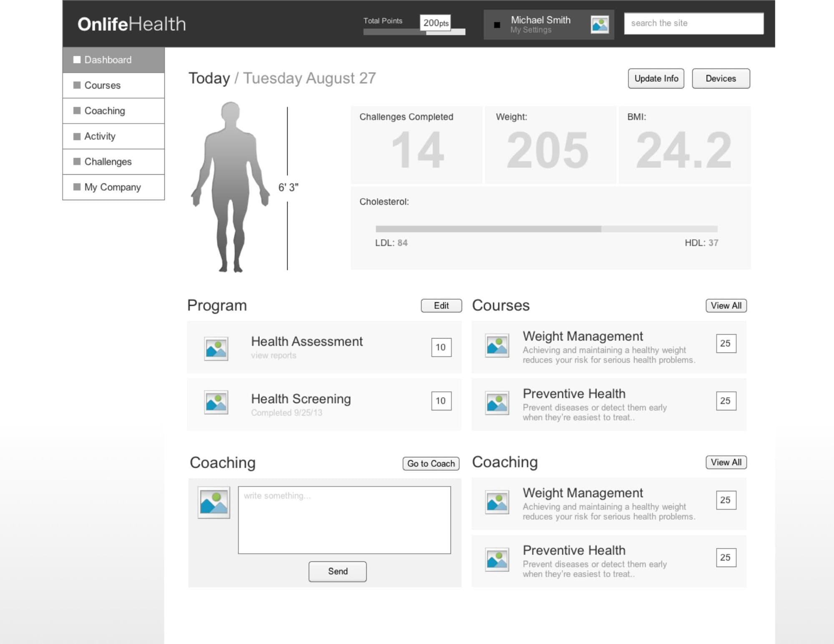Image resolution: width=834 pixels, height=644 pixels.
Task: Click the Total Points progress bar
Action: pyautogui.click(x=414, y=32)
